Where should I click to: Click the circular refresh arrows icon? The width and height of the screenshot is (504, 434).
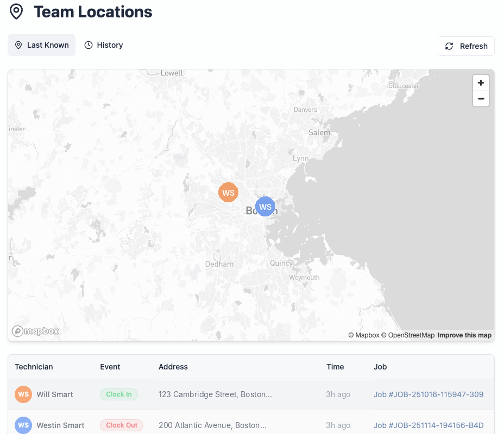coord(449,46)
